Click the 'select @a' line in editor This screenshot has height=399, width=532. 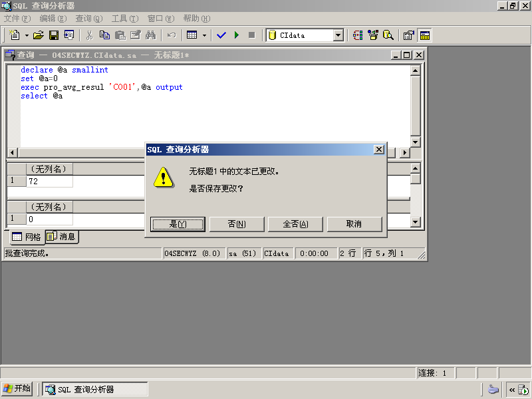coord(42,96)
